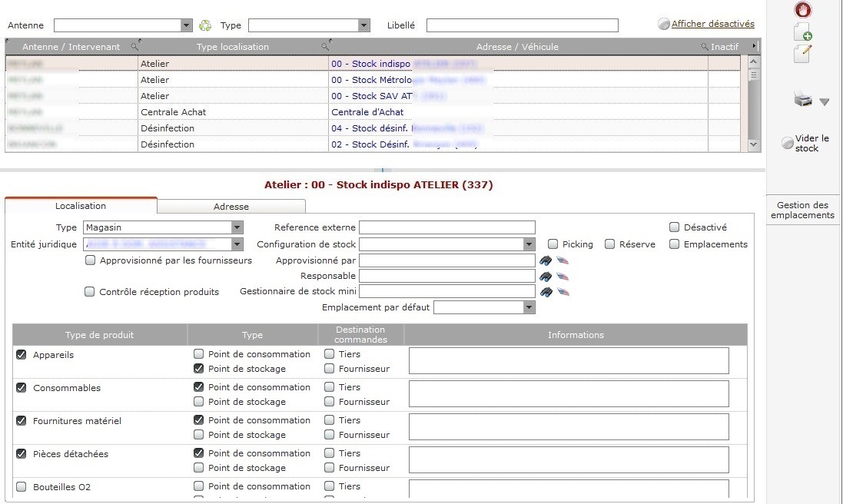
Task: Click the printer icon
Action: [x=803, y=99]
